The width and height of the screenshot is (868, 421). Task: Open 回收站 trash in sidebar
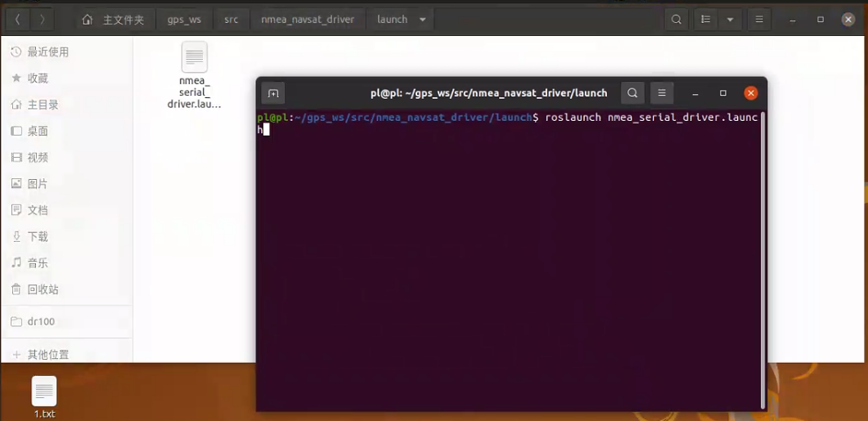(43, 289)
